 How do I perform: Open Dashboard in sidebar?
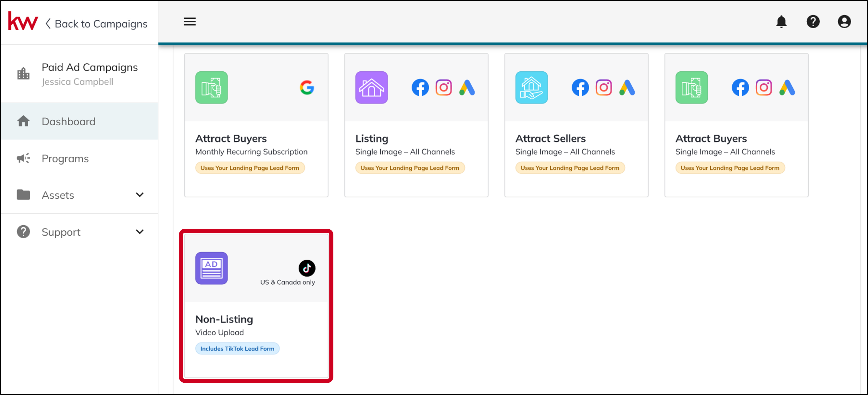[x=79, y=121]
